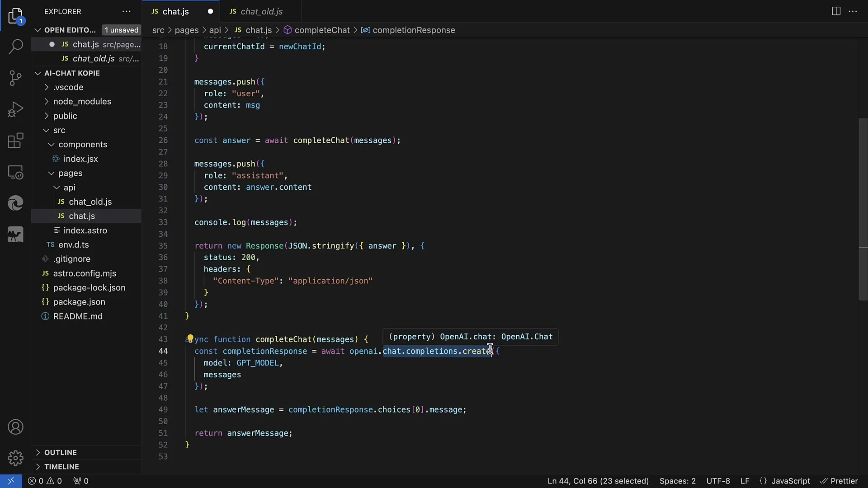Click the 1 unsaved badge in Open Editors
868x488 pixels.
click(121, 30)
